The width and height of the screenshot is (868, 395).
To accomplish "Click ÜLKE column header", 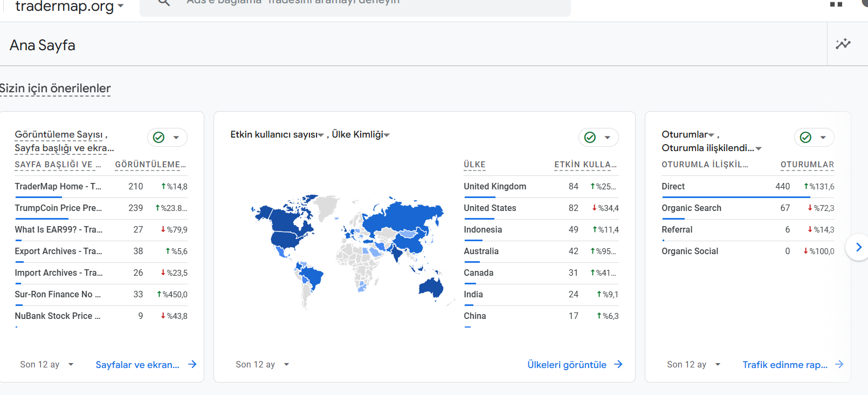I will click(x=474, y=165).
